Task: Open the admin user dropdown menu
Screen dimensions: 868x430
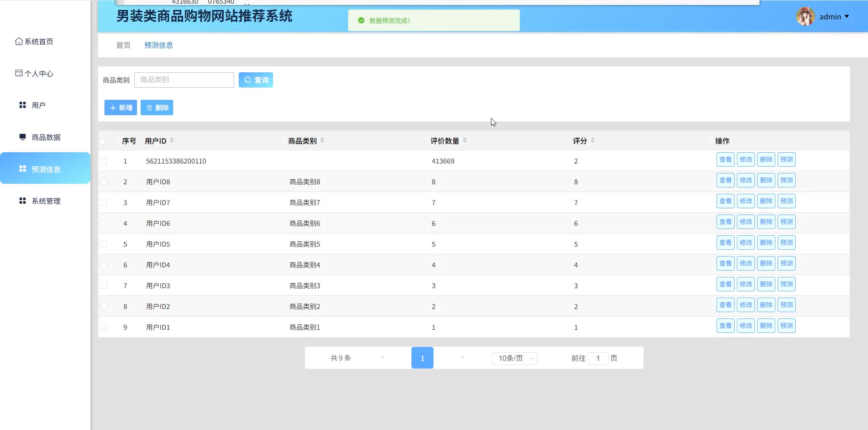Action: tap(834, 17)
